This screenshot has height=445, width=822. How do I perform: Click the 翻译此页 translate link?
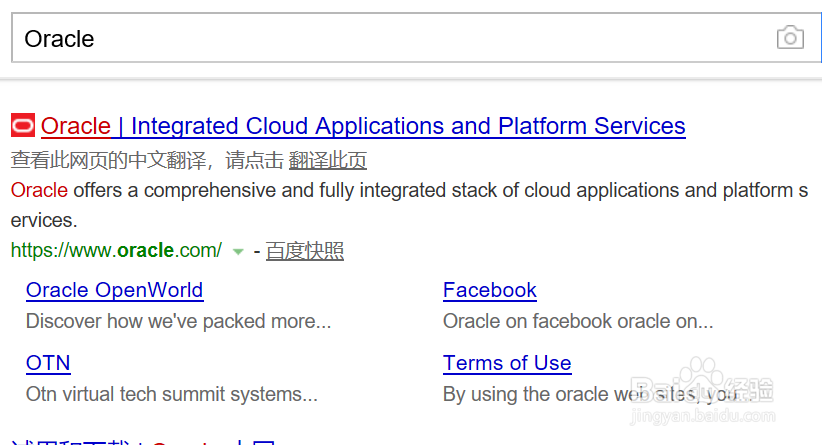pyautogui.click(x=328, y=160)
